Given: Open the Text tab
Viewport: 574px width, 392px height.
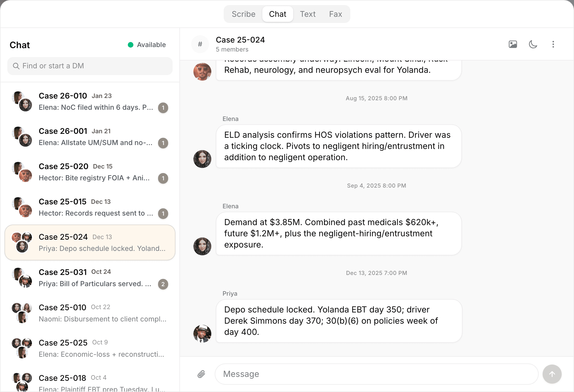Looking at the screenshot, I should [x=308, y=14].
